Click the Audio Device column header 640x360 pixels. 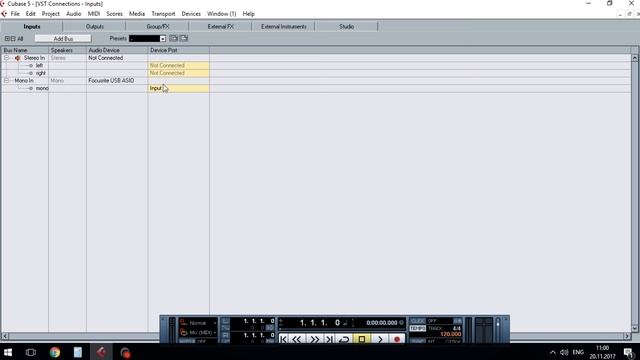tap(117, 50)
